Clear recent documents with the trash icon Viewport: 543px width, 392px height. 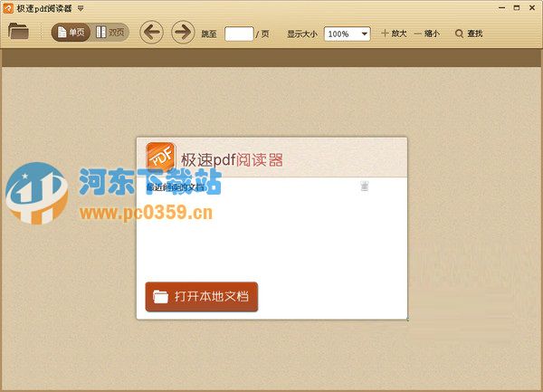[365, 186]
